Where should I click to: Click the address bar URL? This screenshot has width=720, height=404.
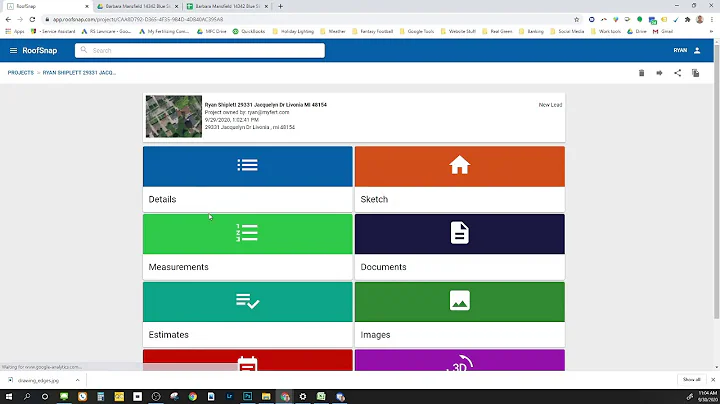138,19
